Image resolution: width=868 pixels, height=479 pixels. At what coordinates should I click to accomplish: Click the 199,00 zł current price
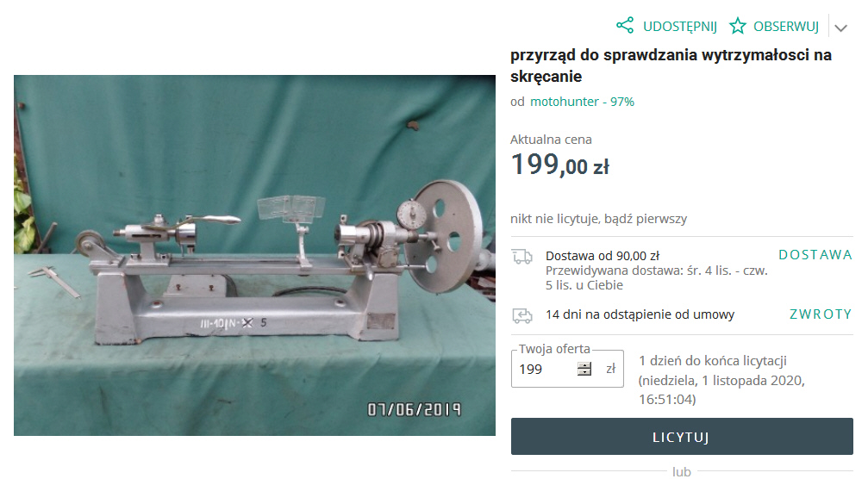[559, 165]
